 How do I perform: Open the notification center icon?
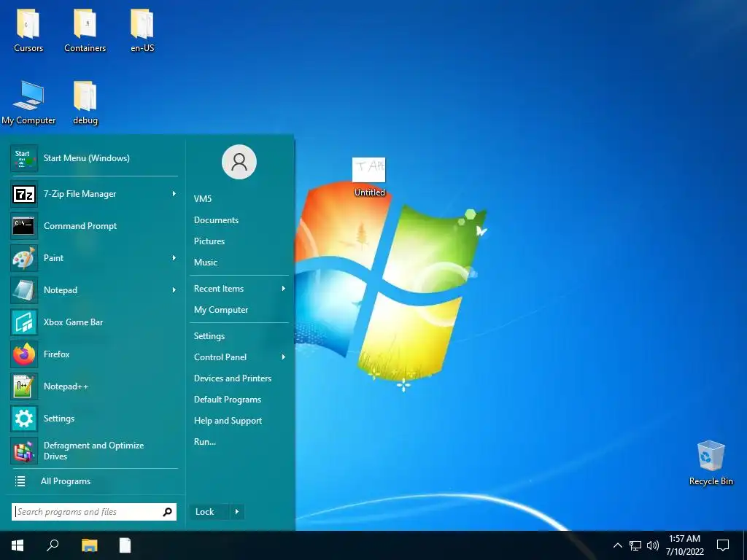(x=723, y=545)
